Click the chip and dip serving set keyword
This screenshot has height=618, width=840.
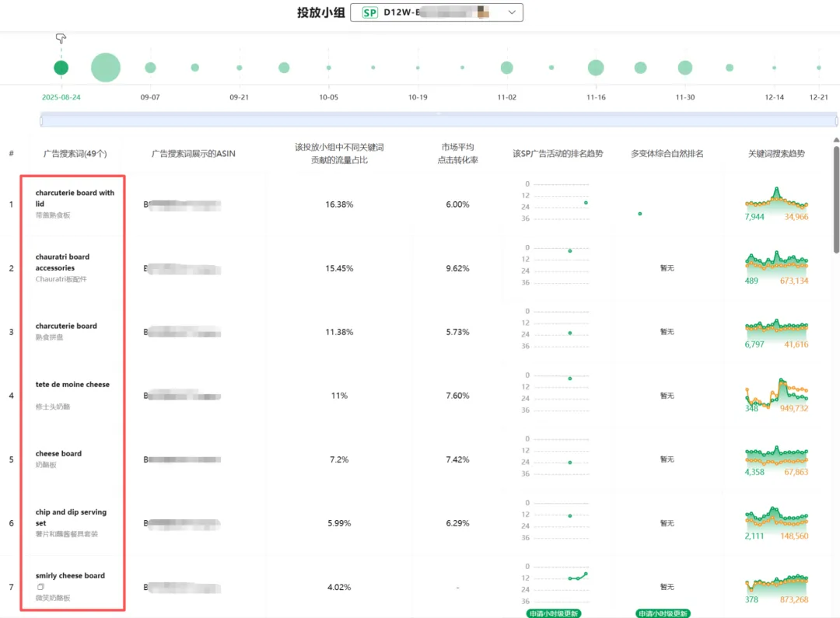[71, 517]
